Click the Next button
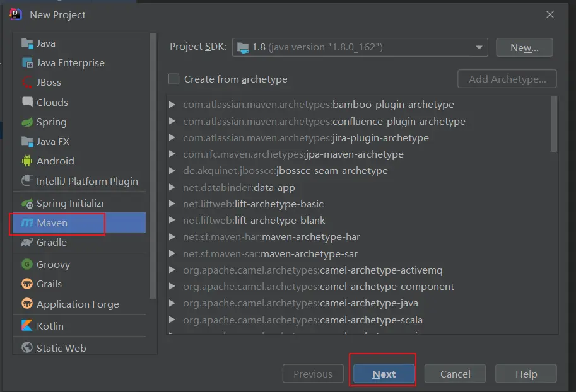The width and height of the screenshot is (576, 392). point(384,374)
